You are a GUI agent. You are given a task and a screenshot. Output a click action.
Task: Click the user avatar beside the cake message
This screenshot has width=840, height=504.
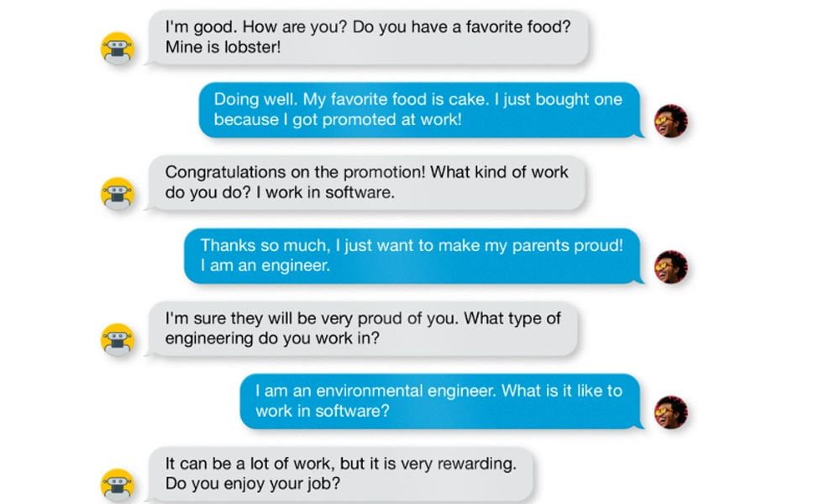pos(671,122)
